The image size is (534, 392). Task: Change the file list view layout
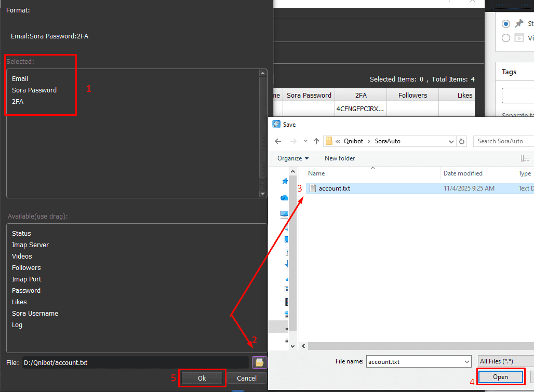pos(525,158)
